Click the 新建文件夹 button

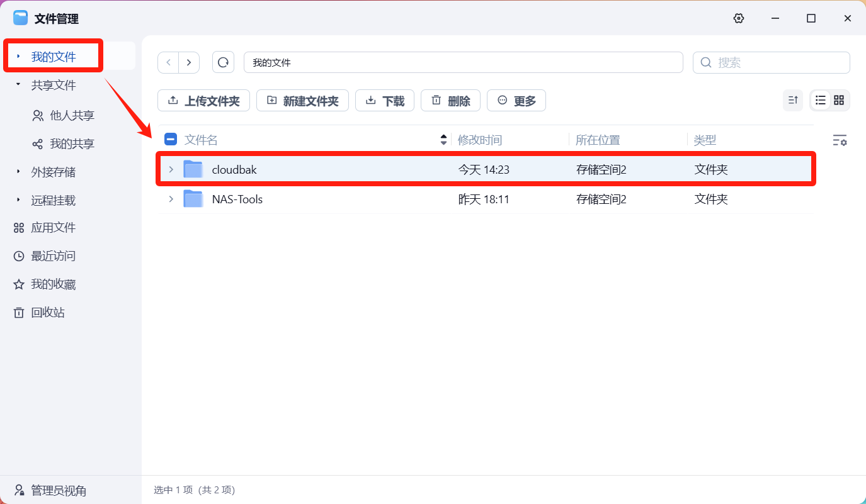coord(302,101)
